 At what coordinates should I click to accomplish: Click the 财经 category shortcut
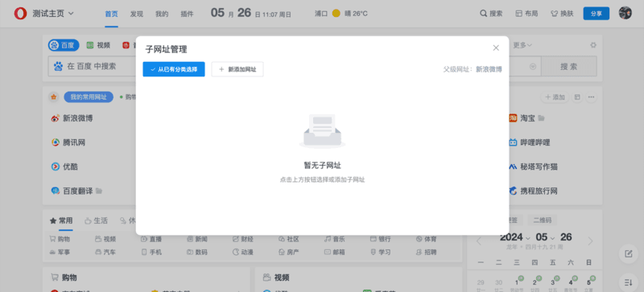point(243,239)
